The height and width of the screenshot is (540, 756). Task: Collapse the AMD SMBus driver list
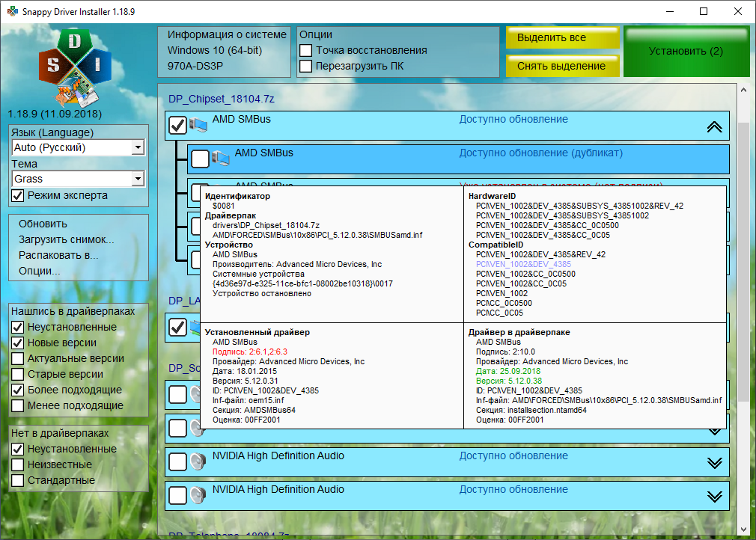coord(715,126)
